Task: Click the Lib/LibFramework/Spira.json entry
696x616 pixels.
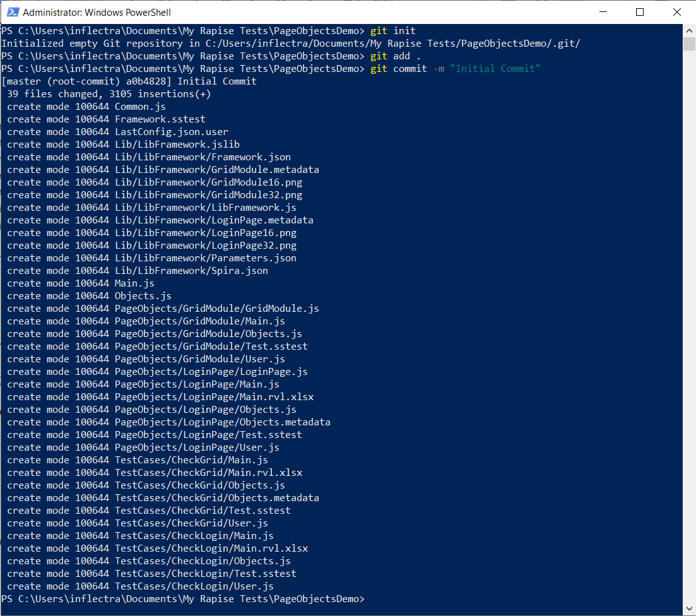Action: pyautogui.click(x=191, y=270)
